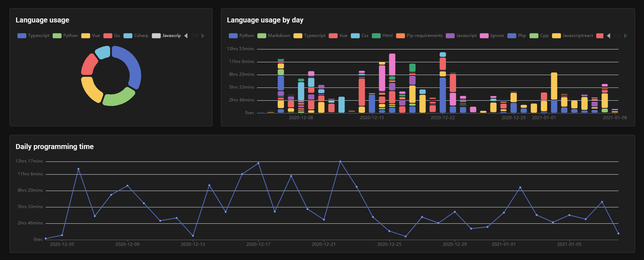Click the 2020-12-08 date label

click(301, 118)
